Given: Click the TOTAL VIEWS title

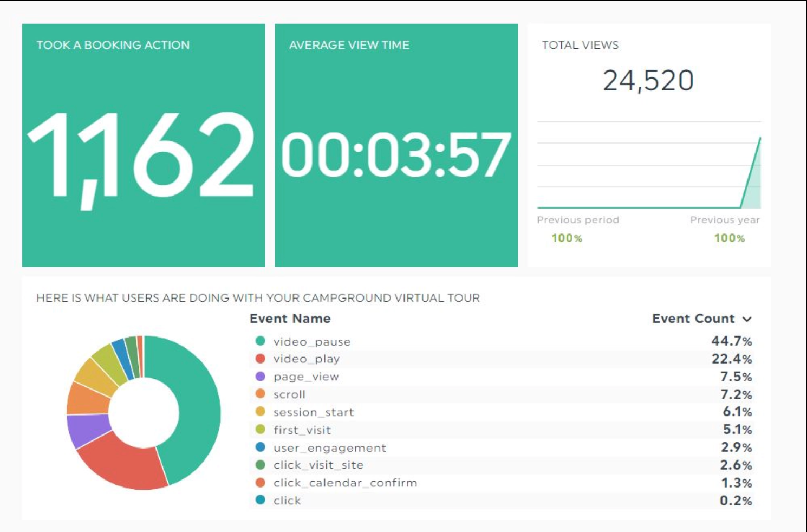Looking at the screenshot, I should (x=580, y=45).
